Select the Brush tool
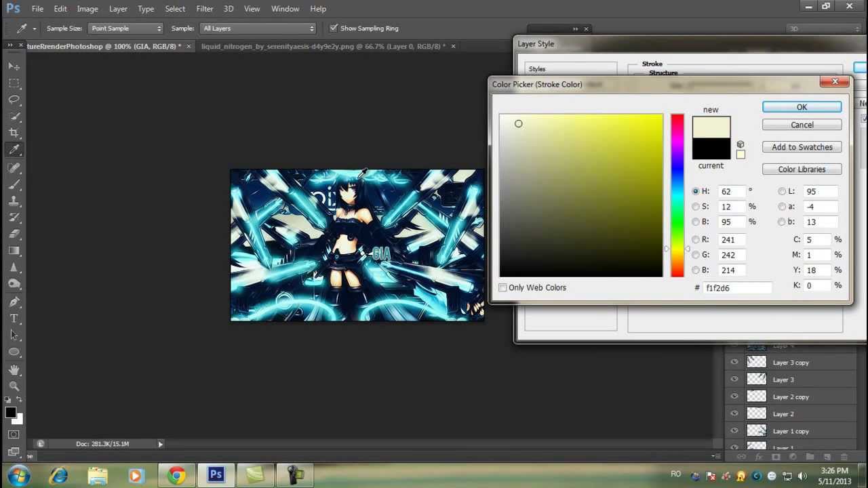 [x=14, y=184]
